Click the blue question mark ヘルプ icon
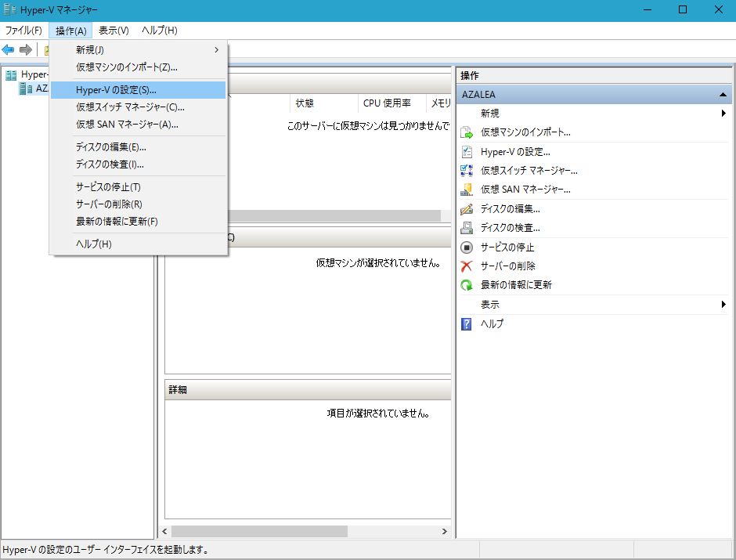 pos(467,324)
